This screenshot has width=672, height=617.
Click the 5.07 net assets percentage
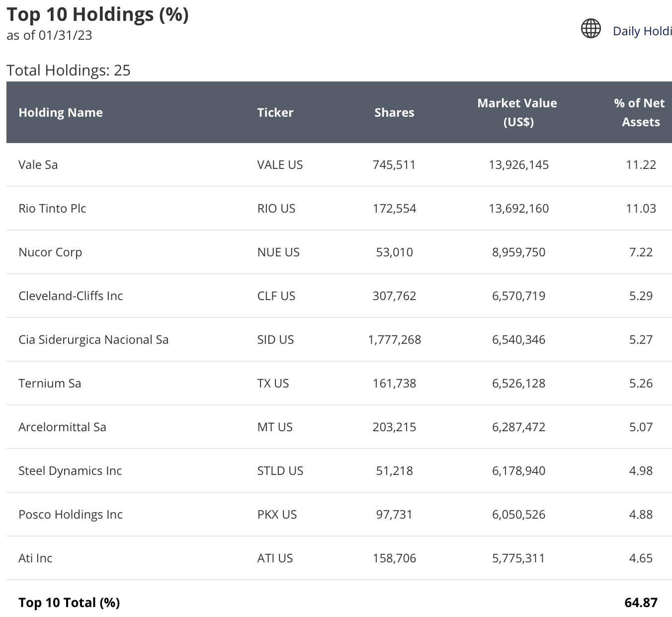tap(641, 427)
